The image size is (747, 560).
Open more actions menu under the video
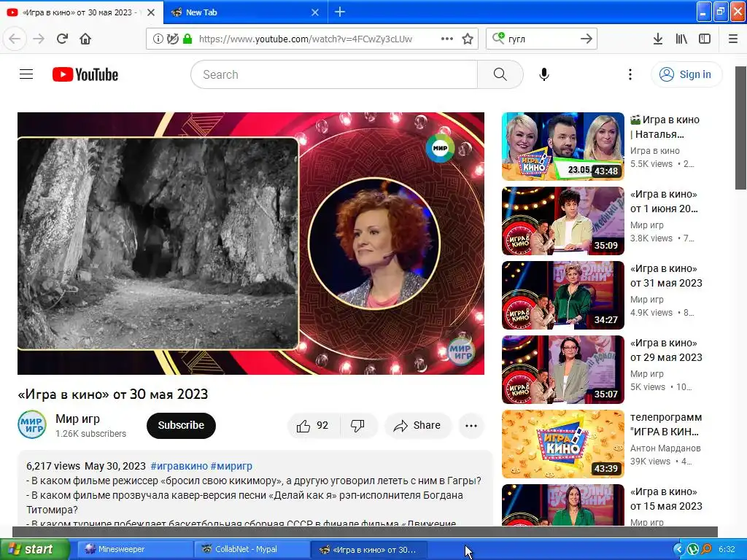[471, 426]
